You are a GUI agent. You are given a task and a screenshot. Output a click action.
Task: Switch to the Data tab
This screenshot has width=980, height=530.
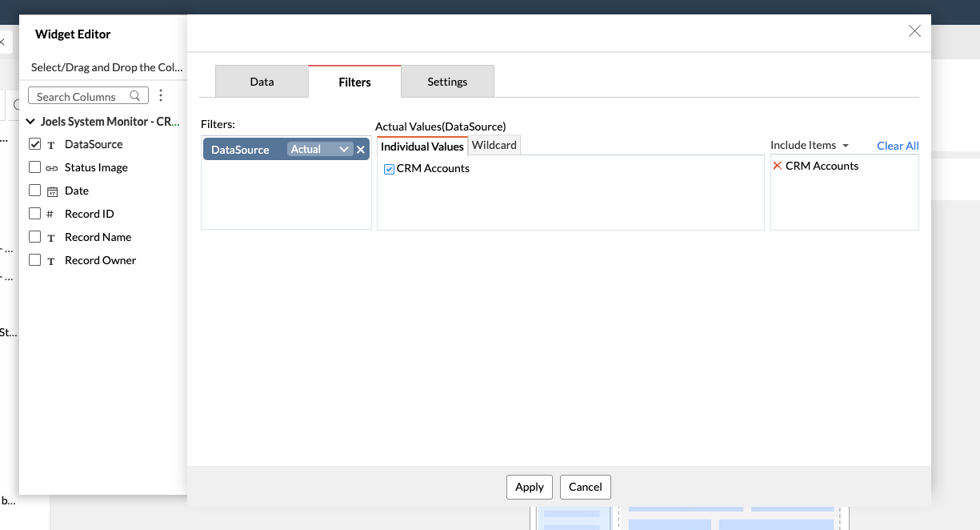262,82
